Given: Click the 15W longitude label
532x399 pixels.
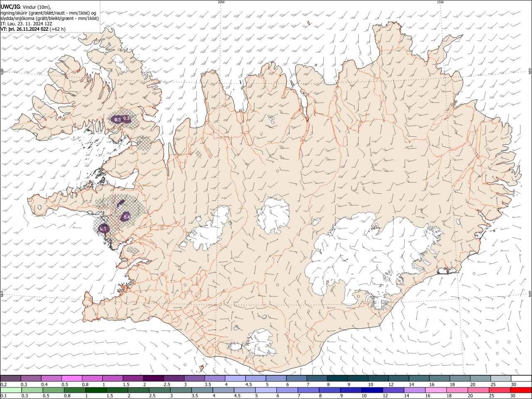Looking at the screenshot, I should click(x=440, y=2).
